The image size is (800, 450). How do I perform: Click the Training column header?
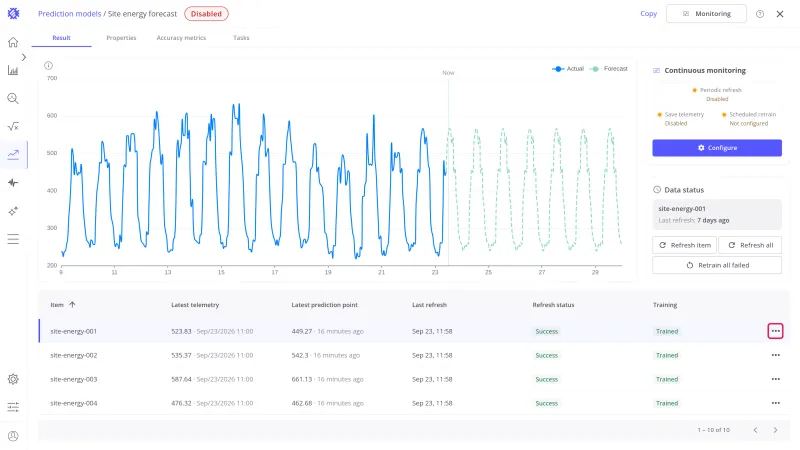tap(665, 305)
